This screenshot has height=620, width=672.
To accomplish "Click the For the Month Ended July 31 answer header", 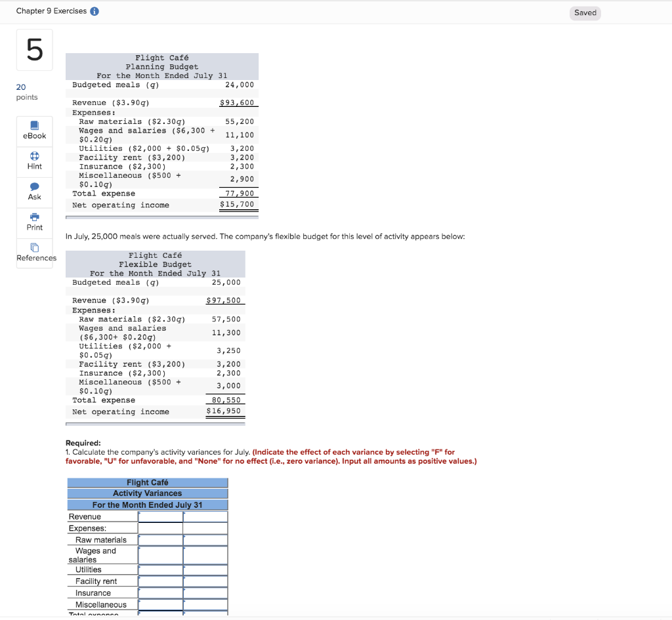I will pos(148,505).
